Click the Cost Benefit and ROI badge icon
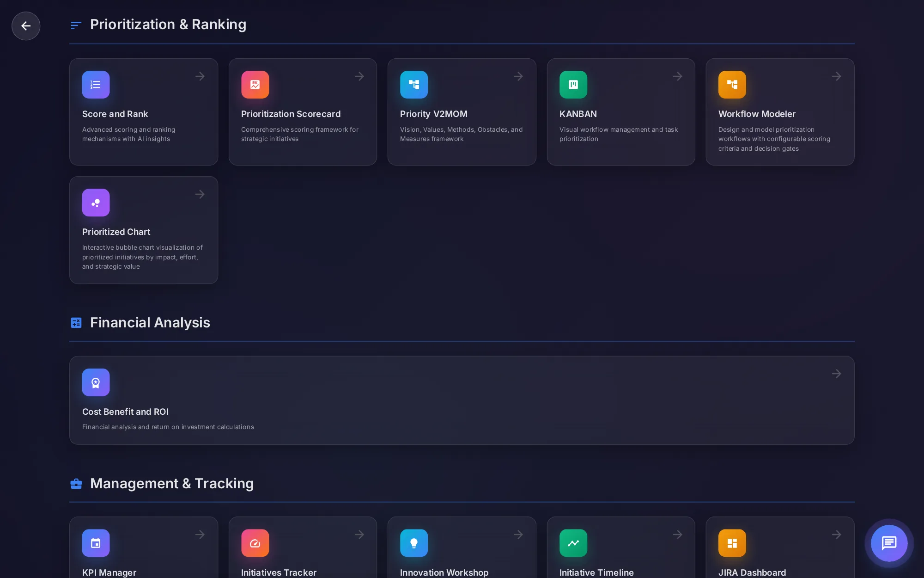The height and width of the screenshot is (578, 924). point(96,382)
